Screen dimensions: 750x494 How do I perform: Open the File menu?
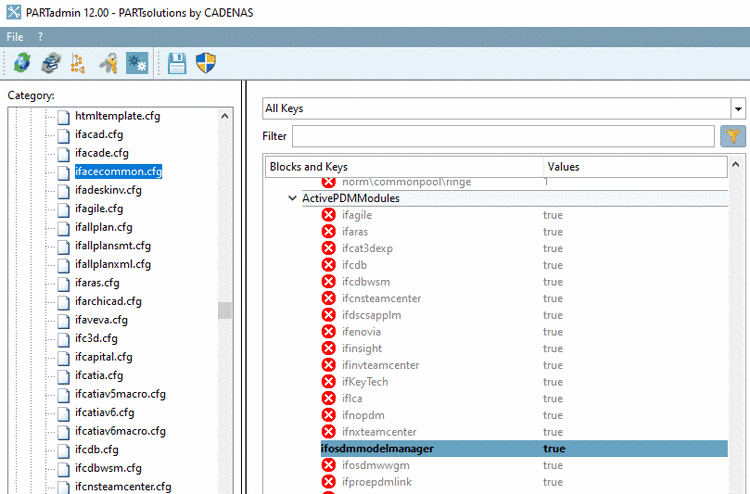coord(15,37)
